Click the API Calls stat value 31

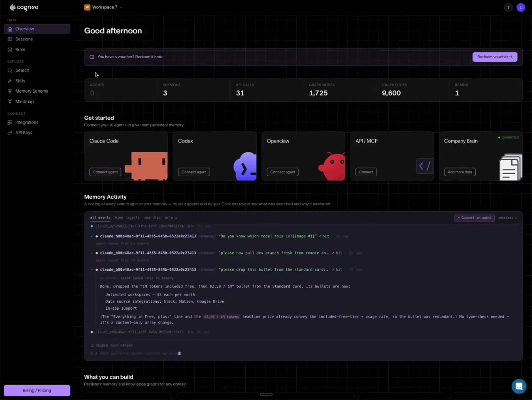click(240, 93)
